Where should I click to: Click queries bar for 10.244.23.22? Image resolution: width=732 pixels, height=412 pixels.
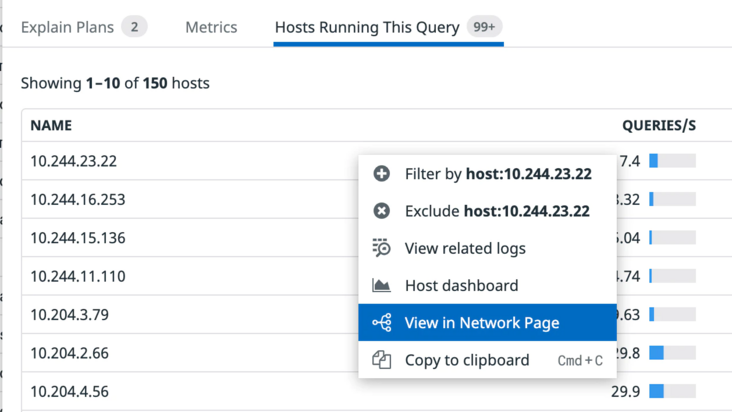point(672,161)
